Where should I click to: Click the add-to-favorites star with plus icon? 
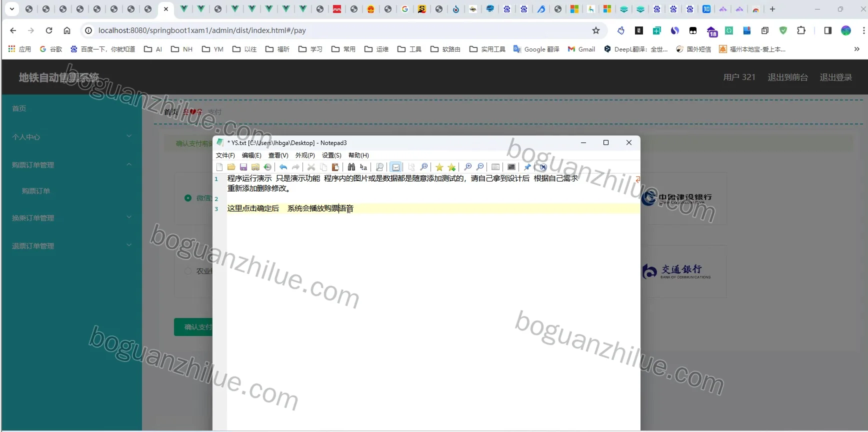pyautogui.click(x=451, y=167)
